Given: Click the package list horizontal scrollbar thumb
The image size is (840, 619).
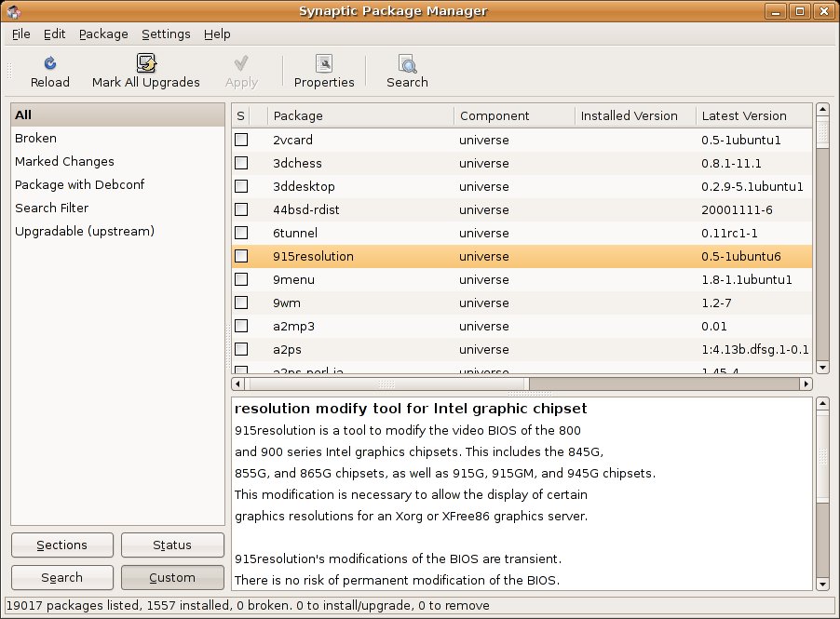Looking at the screenshot, I should (x=386, y=384).
